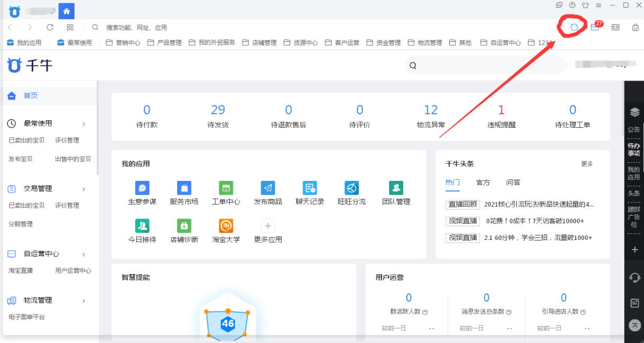Launch the 旺旺分流 app

(352, 188)
